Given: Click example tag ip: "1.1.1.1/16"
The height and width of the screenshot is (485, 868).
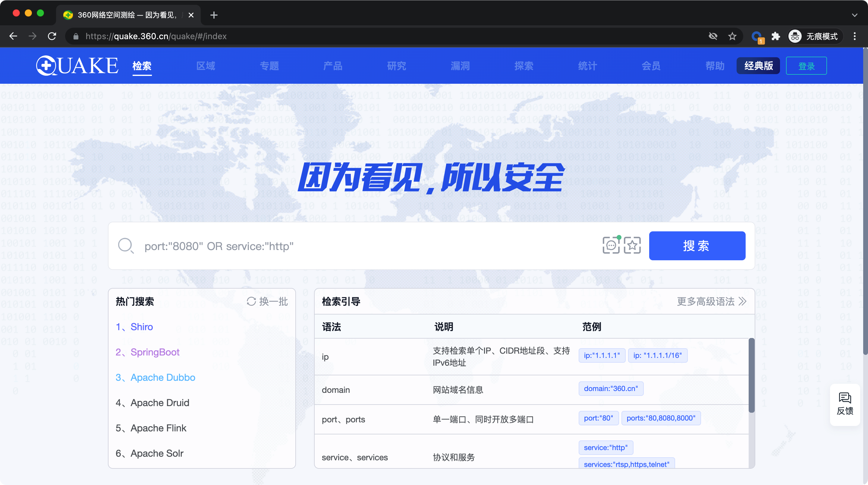Looking at the screenshot, I should point(657,355).
